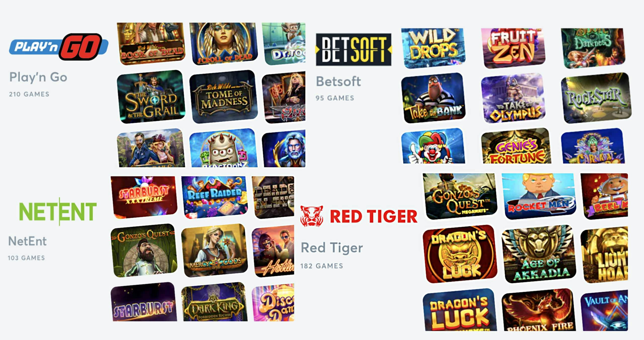Launch Tome of Madness game
This screenshot has width=644, height=340.
point(223,97)
